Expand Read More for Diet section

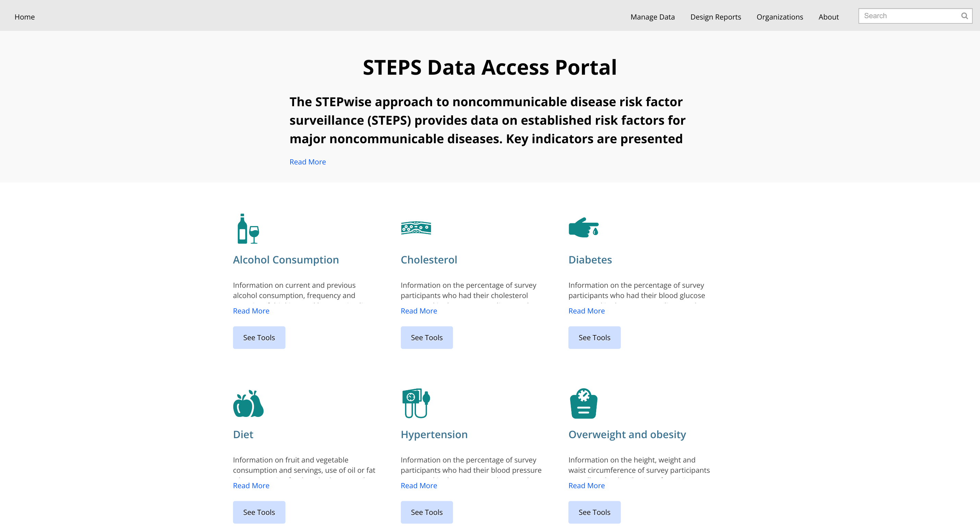[251, 485]
